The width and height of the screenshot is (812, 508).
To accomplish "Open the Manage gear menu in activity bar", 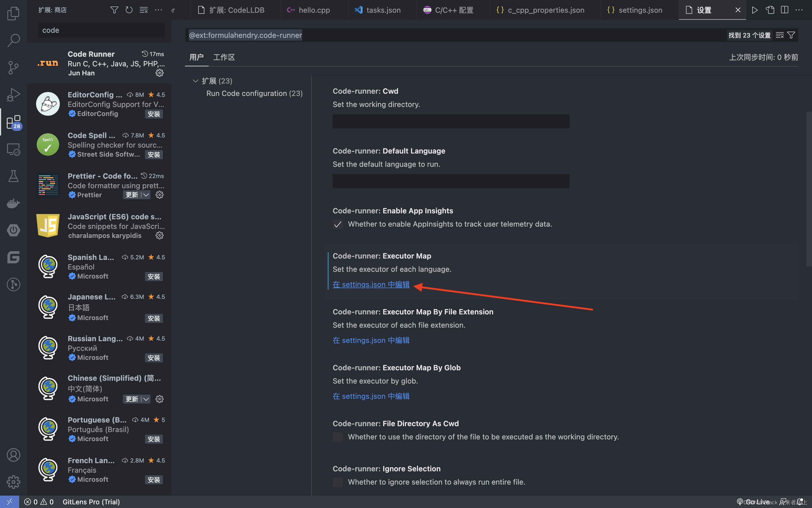I will tap(14, 482).
